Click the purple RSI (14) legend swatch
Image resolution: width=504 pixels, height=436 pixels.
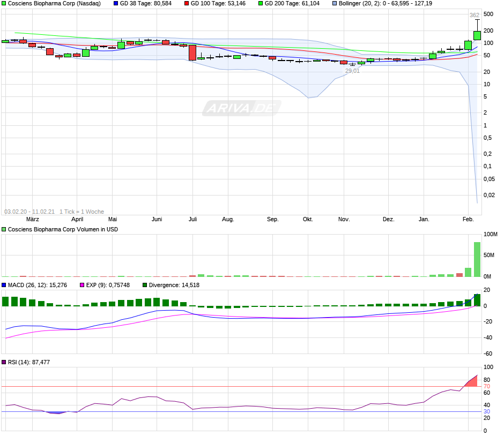4,362
